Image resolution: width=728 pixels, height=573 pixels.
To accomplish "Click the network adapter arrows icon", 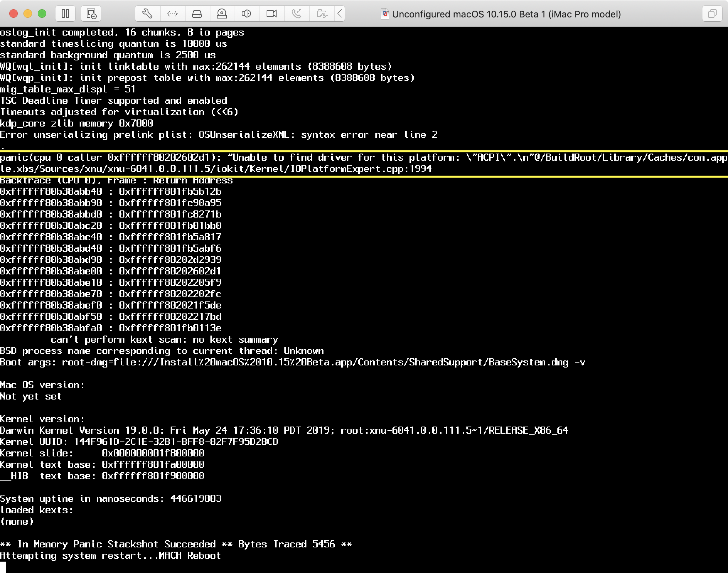I will [172, 14].
